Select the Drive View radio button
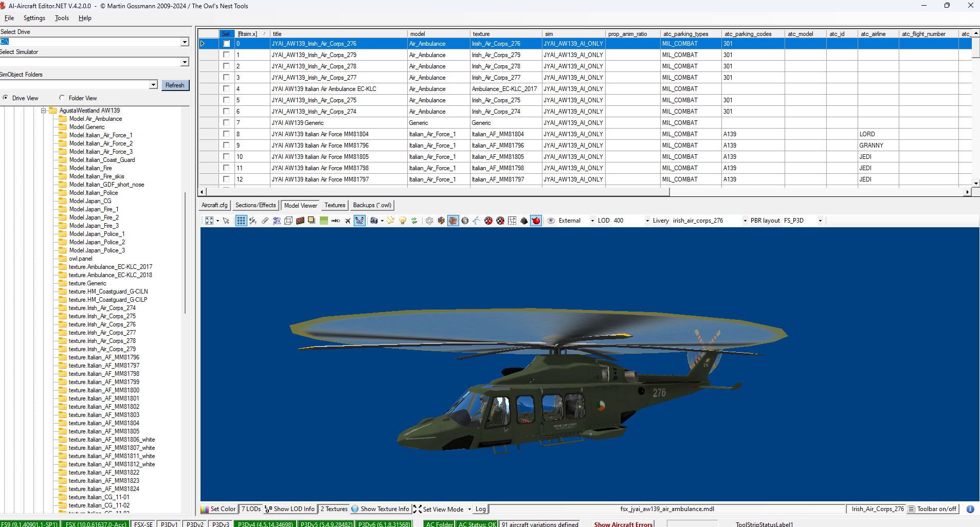The height and width of the screenshot is (527, 980). pos(6,98)
